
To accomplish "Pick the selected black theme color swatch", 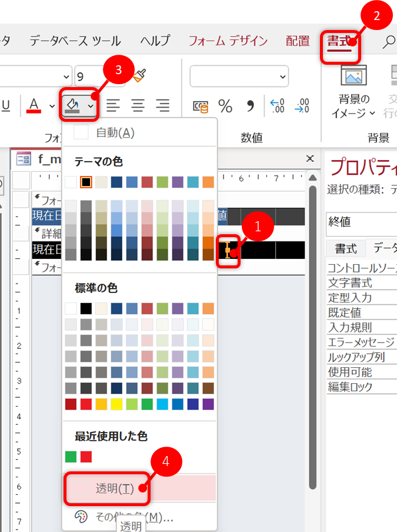I will (x=86, y=182).
